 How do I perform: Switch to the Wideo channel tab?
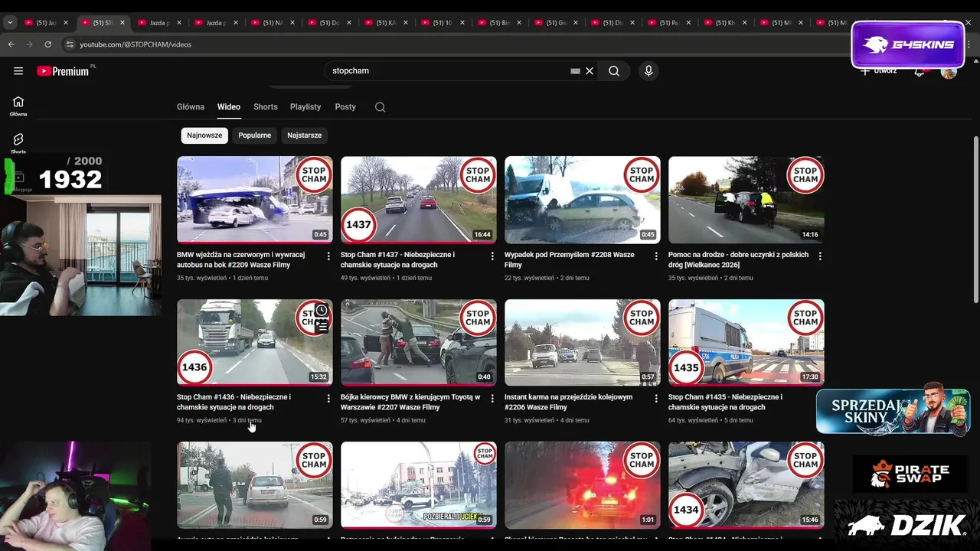[x=229, y=107]
